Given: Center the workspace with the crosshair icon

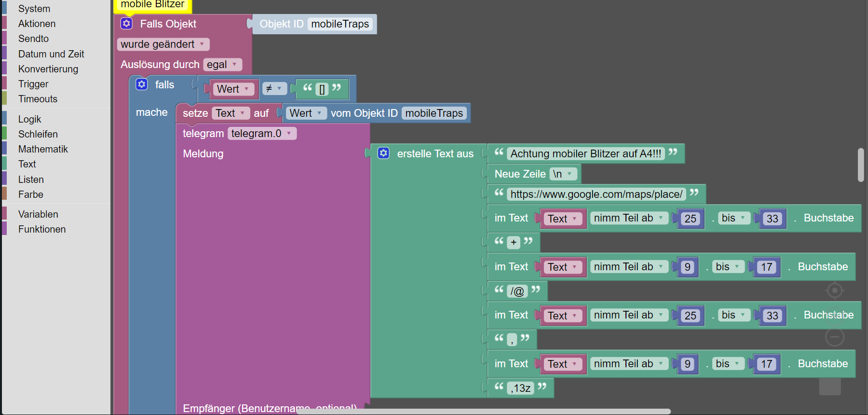Looking at the screenshot, I should pyautogui.click(x=835, y=290).
